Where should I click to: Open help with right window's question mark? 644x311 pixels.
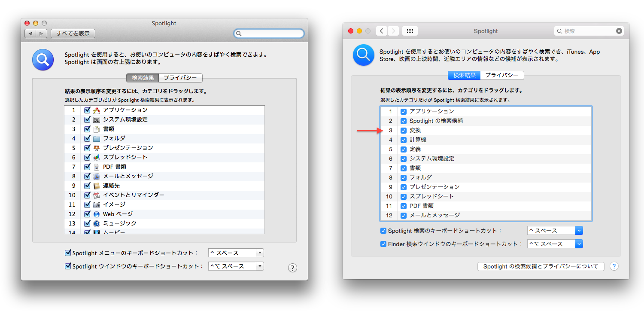(614, 266)
